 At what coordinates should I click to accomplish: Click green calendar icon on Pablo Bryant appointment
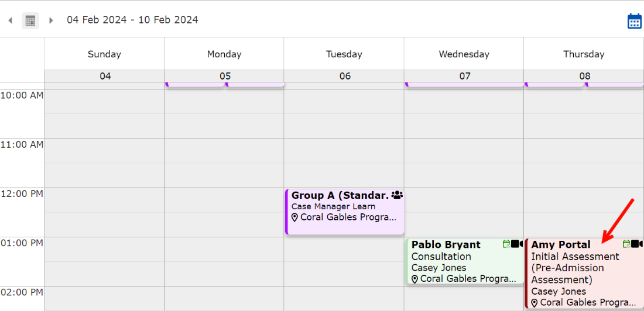click(506, 244)
